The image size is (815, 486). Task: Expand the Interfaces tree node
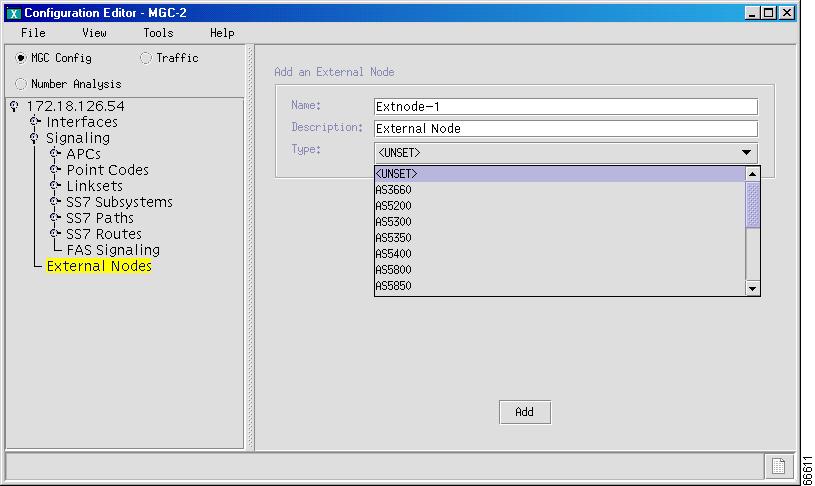[35, 122]
